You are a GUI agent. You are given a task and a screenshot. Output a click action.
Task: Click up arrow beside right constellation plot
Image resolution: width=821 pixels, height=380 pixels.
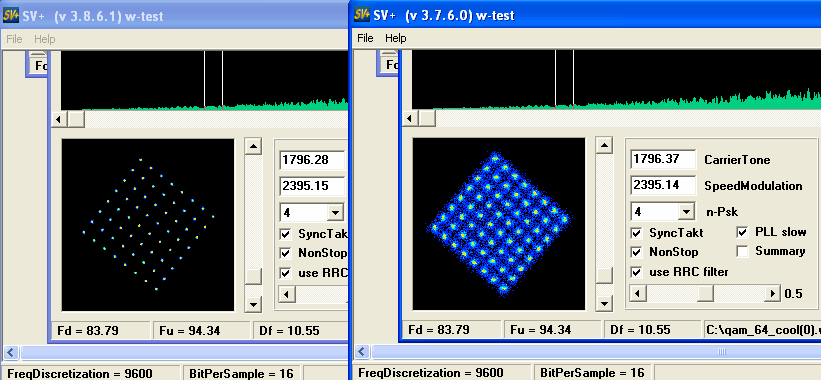coord(604,146)
